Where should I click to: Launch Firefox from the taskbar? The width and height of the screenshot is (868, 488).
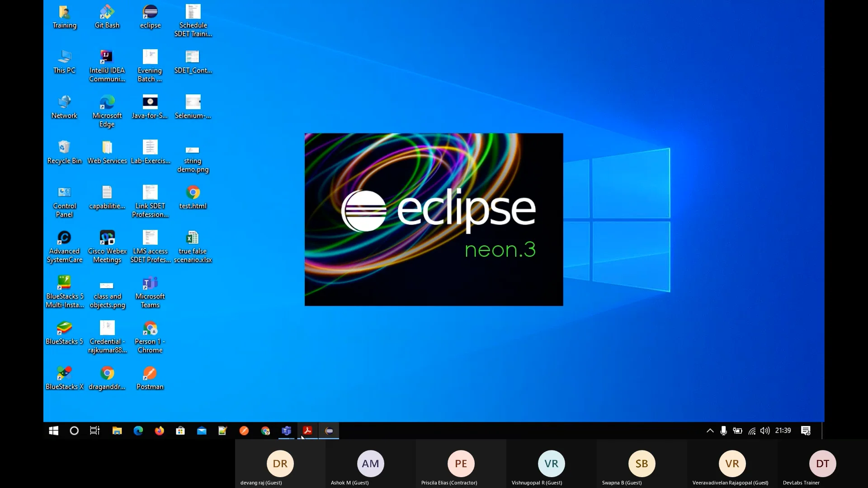[x=159, y=431]
